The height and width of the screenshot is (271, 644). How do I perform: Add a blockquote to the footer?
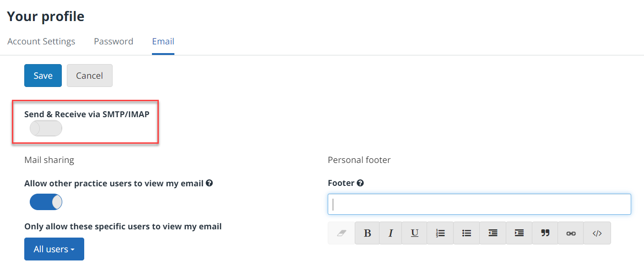pos(545,233)
